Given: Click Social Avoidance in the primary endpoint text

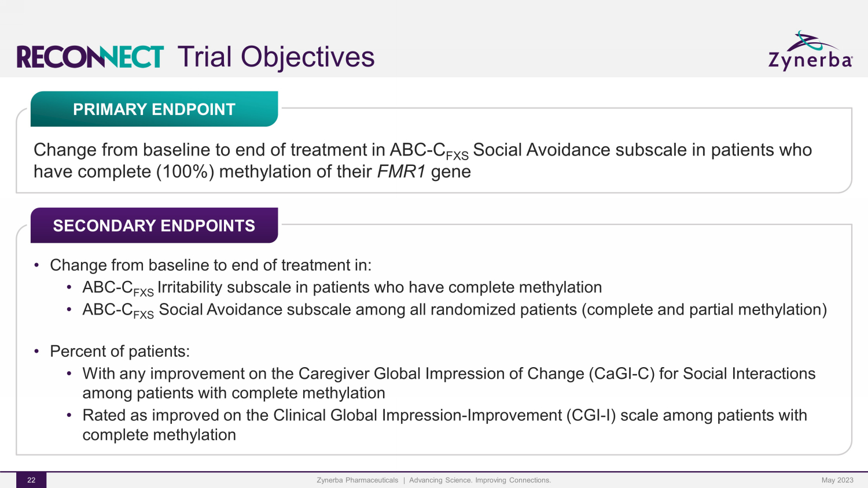Looking at the screenshot, I should point(542,150).
